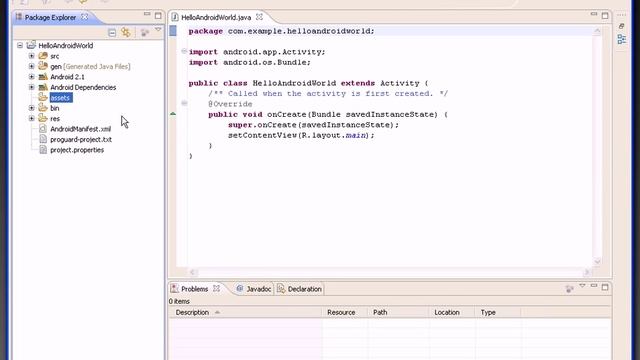
Task: Select project.properties file
Action: pyautogui.click(x=77, y=150)
